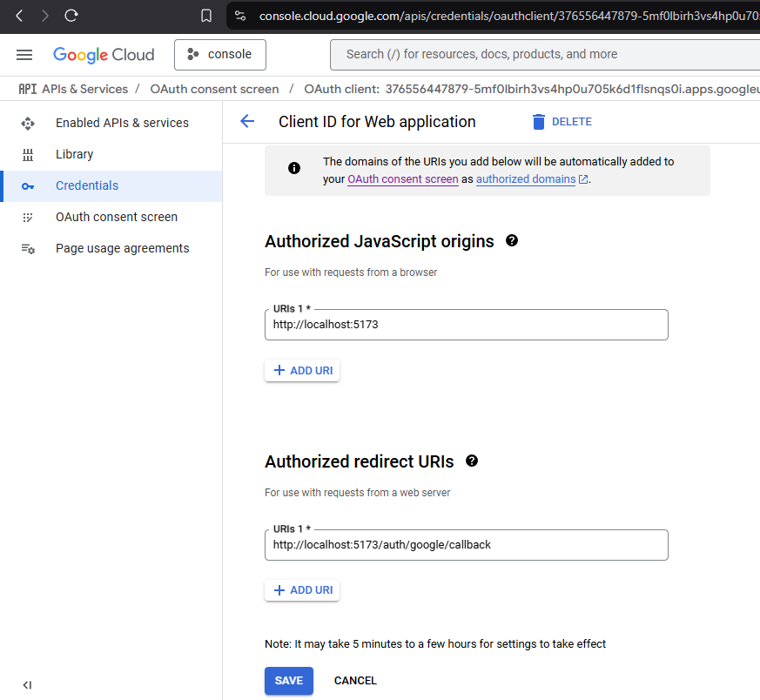Show help for Authorized JavaScript origins
The image size is (760, 700).
[x=512, y=240]
